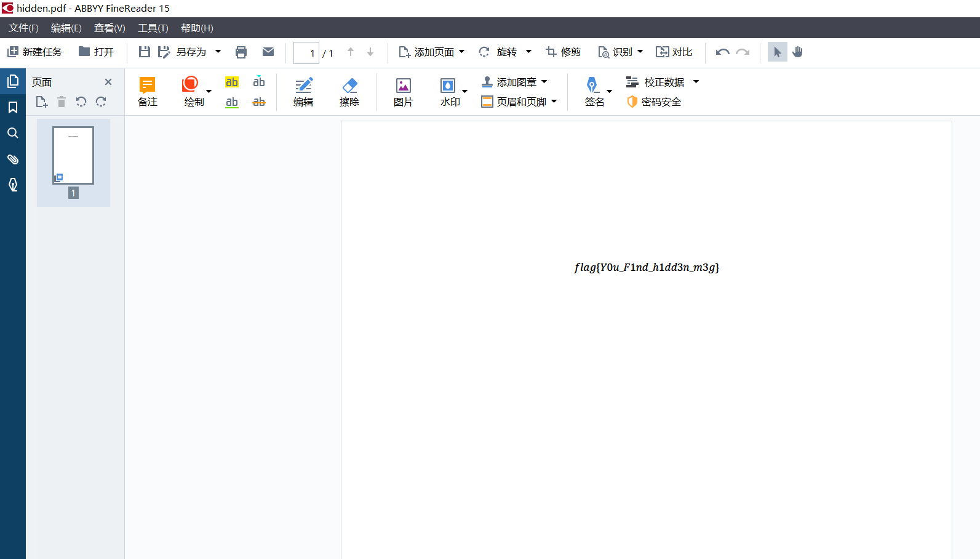Toggle the Attachments sidebar panel
Image resolution: width=980 pixels, height=559 pixels.
13,159
